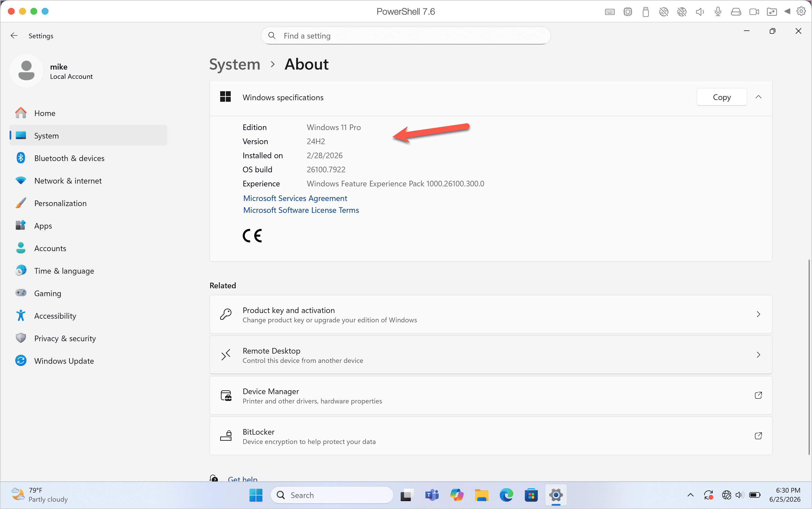
Task: Click the Windows 11 Pro edition text
Action: pos(334,127)
